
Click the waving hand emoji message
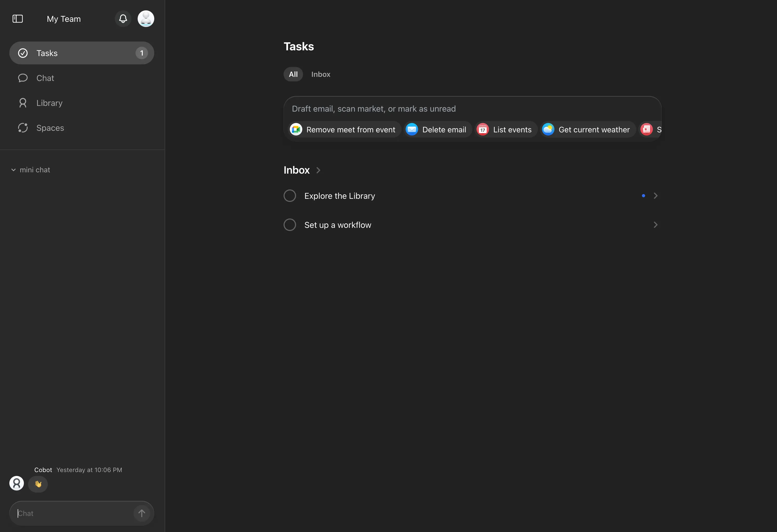coord(38,484)
